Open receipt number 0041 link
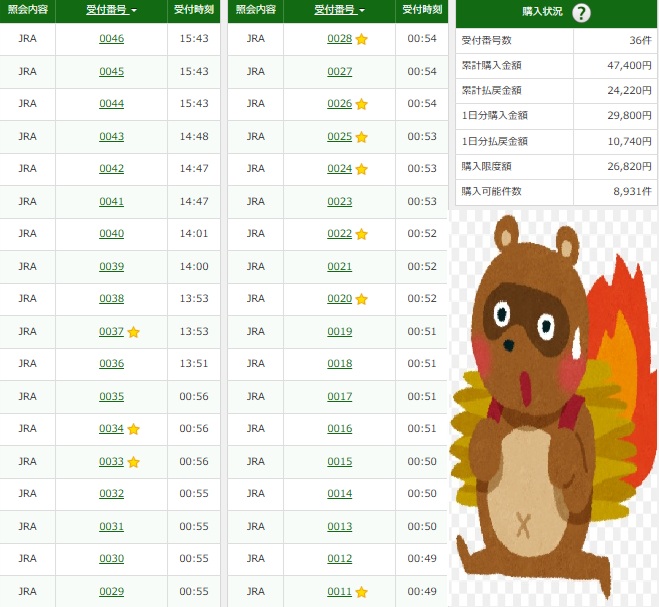This screenshot has width=659, height=607. click(x=111, y=201)
